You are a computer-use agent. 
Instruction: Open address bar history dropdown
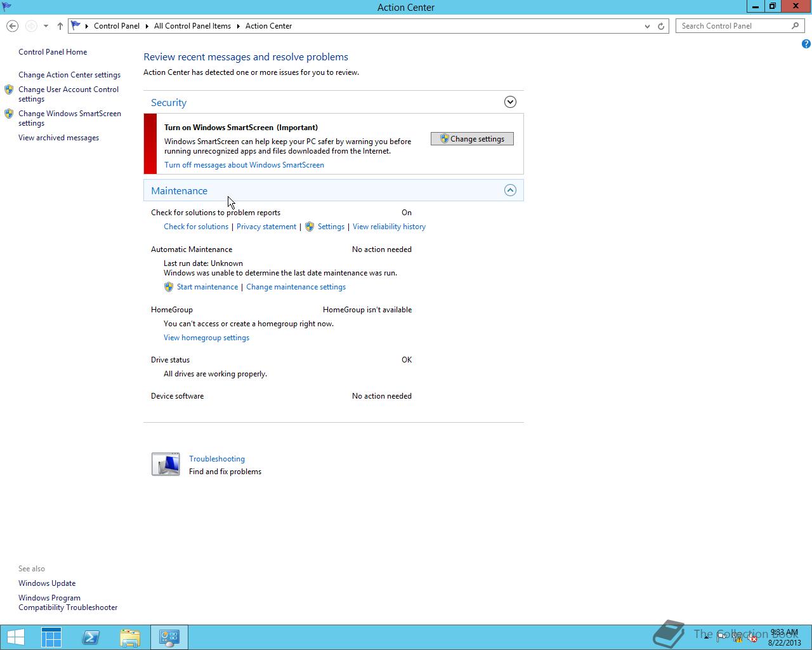coord(647,26)
